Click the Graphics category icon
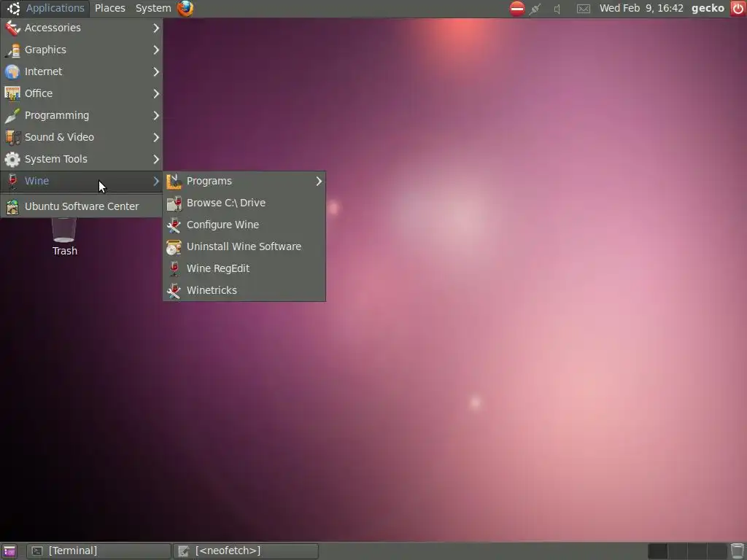This screenshot has width=747, height=560. (x=12, y=50)
